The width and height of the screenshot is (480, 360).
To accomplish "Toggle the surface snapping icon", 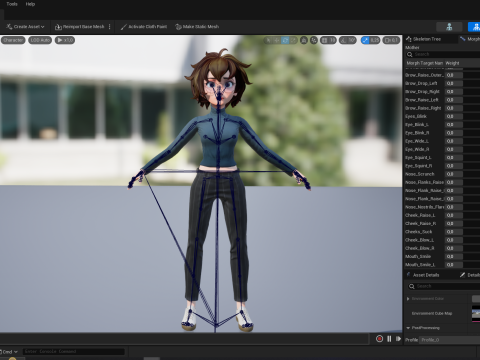I will coord(314,40).
